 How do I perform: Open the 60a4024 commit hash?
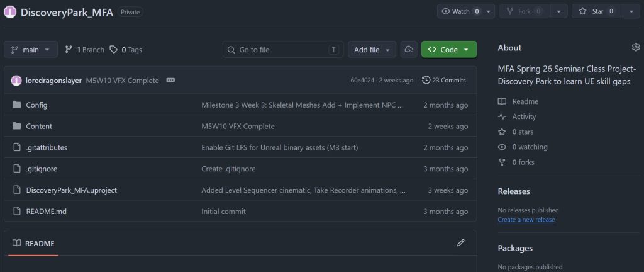362,81
